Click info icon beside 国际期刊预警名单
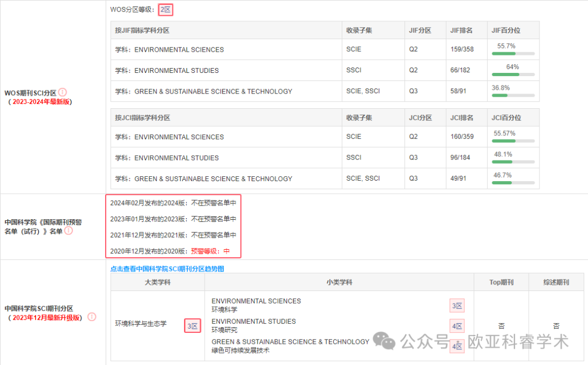The width and height of the screenshot is (588, 365). coord(69,231)
